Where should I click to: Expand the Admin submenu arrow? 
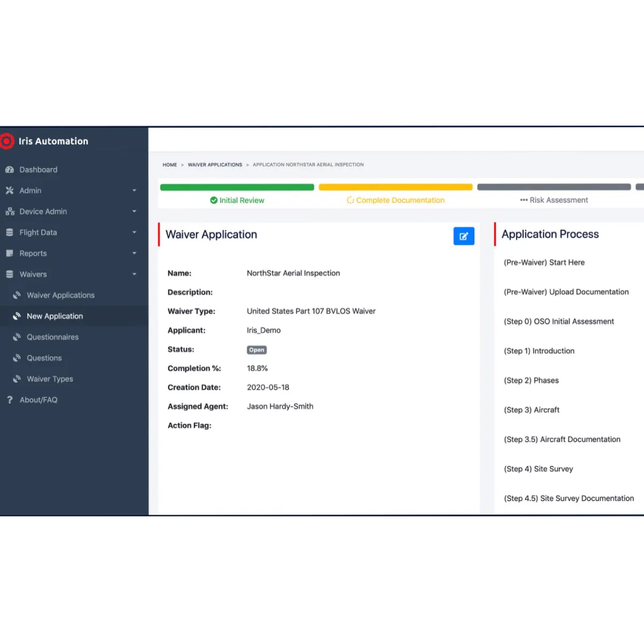(134, 191)
